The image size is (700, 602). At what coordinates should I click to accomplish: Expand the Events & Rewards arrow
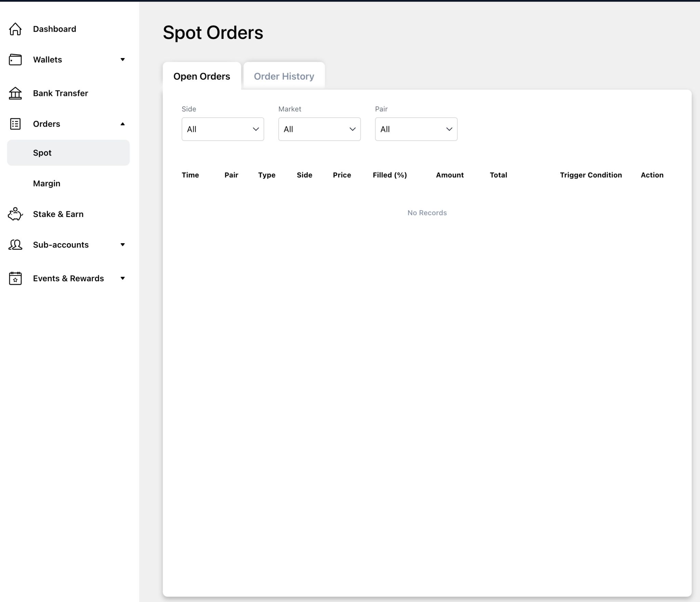point(123,278)
